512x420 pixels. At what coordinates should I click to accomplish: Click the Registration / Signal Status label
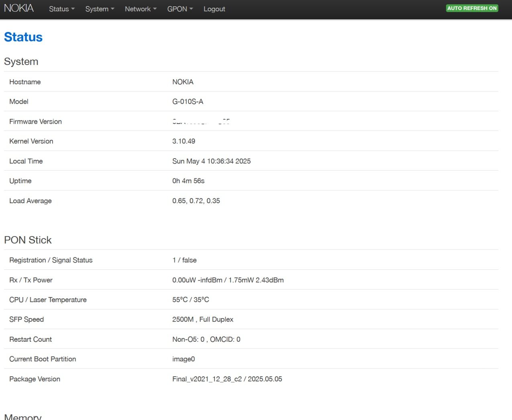(51, 260)
